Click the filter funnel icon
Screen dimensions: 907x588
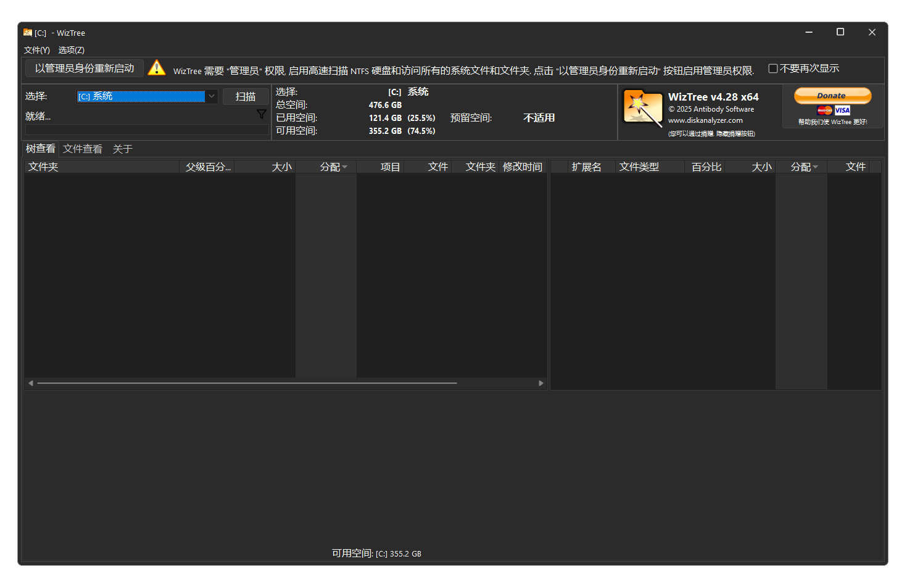pos(262,114)
